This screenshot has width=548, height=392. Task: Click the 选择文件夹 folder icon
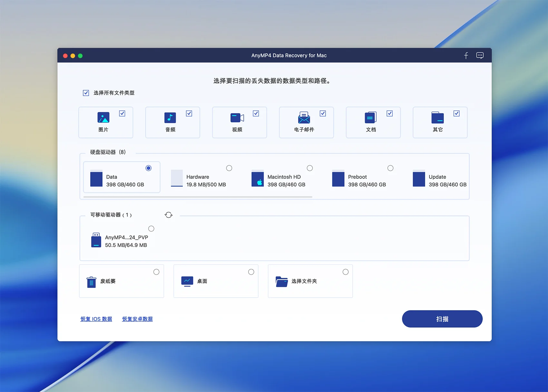pos(281,282)
